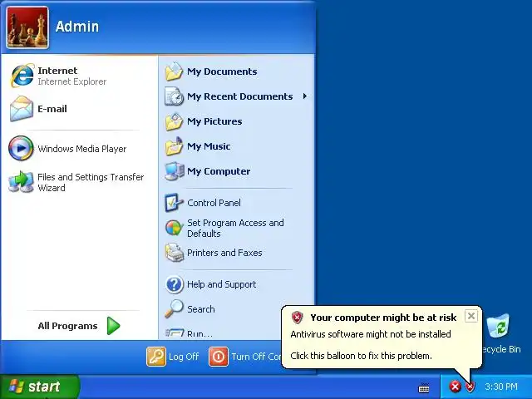532x399 pixels.
Task: Select the My Pictures menu entry
Action: [236, 121]
